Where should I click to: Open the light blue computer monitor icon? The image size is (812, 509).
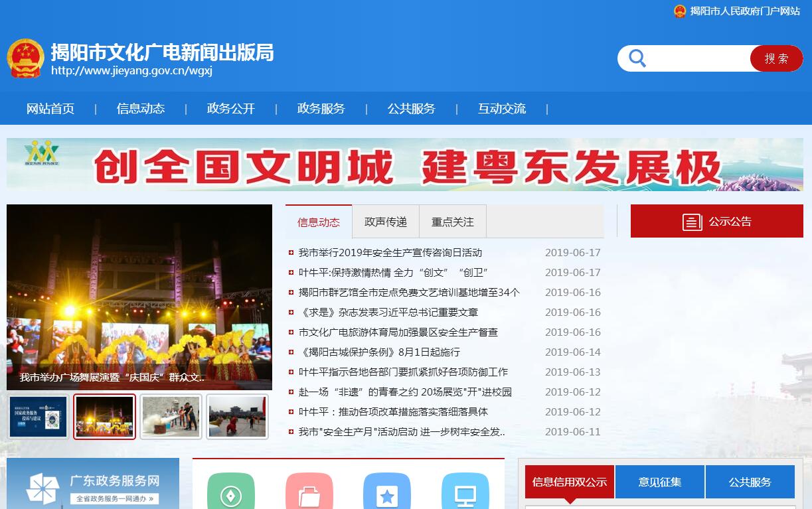tap(465, 493)
